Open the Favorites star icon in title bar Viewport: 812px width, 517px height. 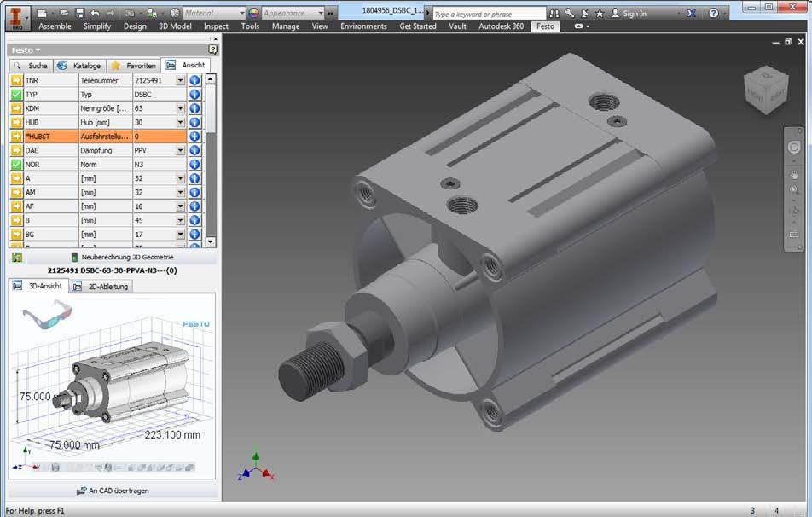pos(600,14)
